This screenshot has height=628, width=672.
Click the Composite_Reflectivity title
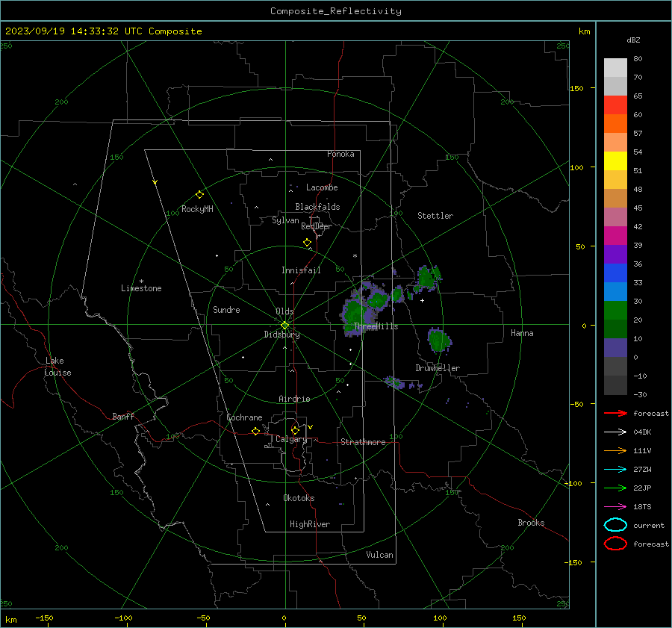pos(335,11)
